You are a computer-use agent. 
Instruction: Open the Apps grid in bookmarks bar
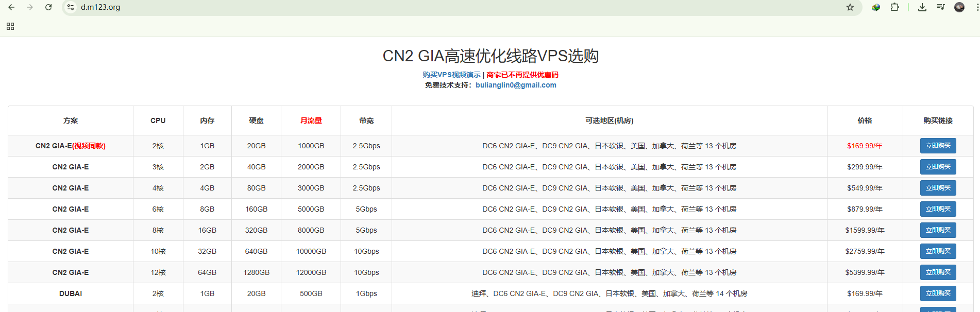pos(10,26)
